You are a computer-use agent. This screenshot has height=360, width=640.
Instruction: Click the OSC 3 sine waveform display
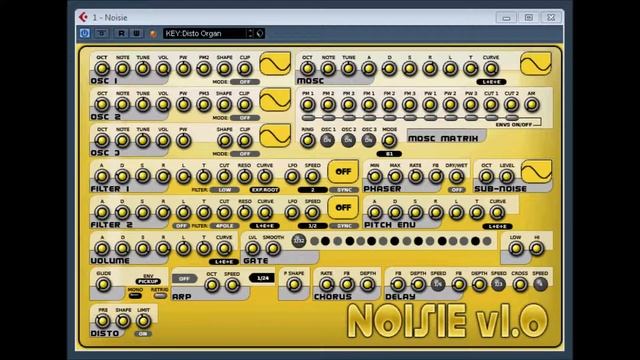click(275, 135)
